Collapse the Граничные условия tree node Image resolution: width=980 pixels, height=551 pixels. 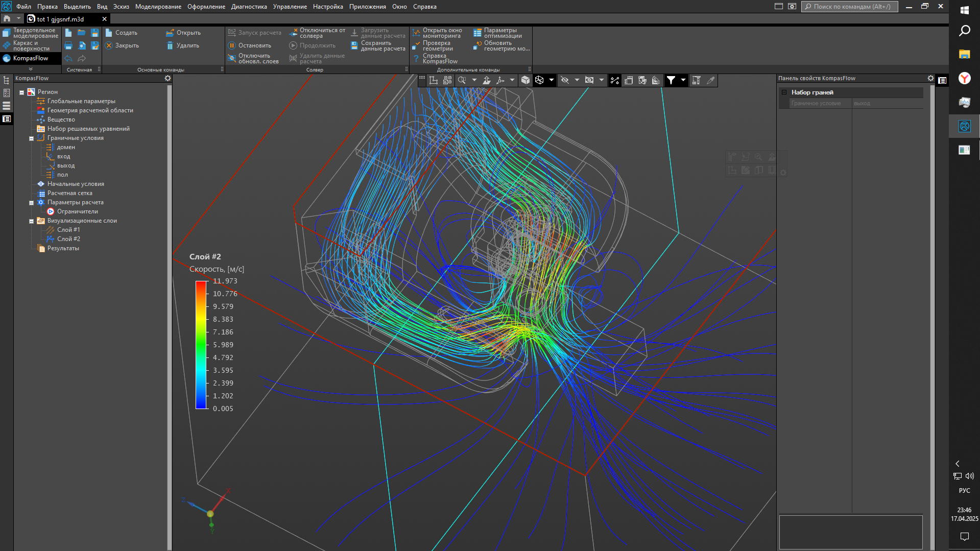pyautogui.click(x=31, y=138)
